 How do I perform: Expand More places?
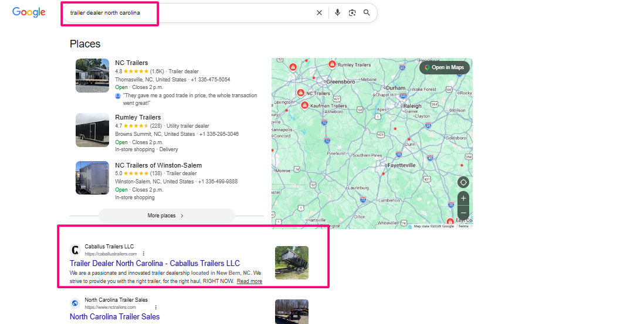click(167, 216)
